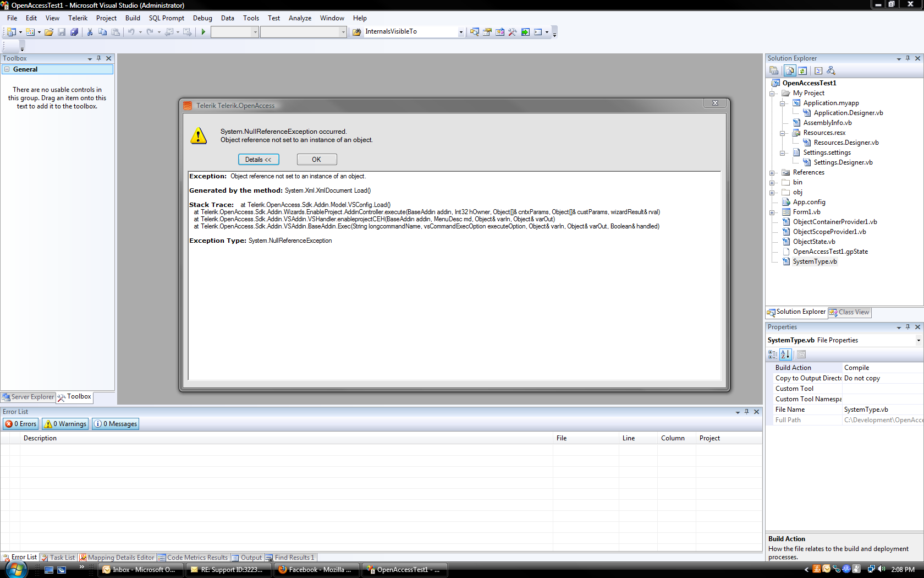Sort Error List by Project column header
The image size is (924, 578).
point(729,438)
